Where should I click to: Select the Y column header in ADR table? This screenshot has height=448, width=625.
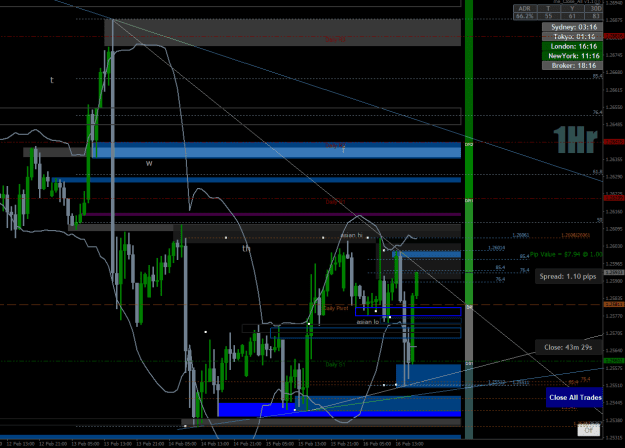(x=572, y=8)
